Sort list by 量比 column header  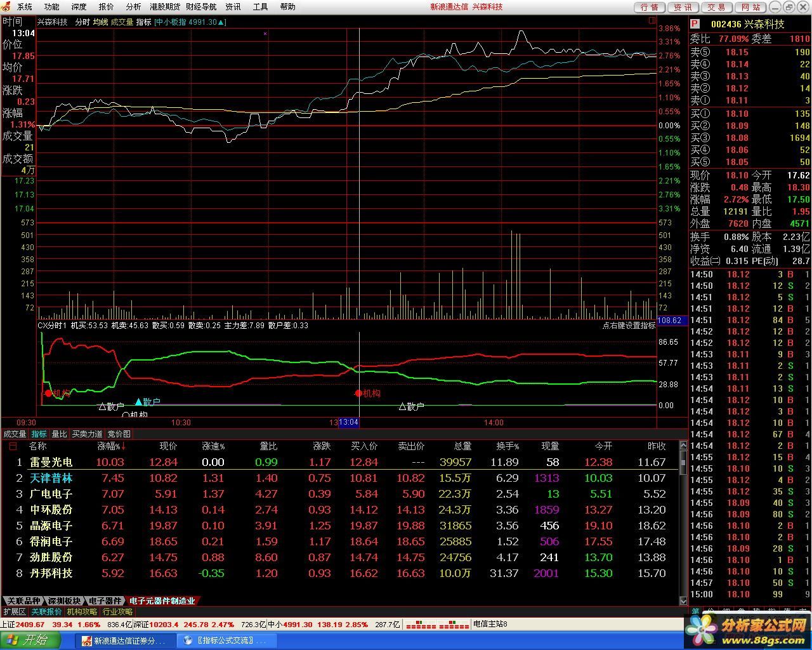click(x=268, y=446)
